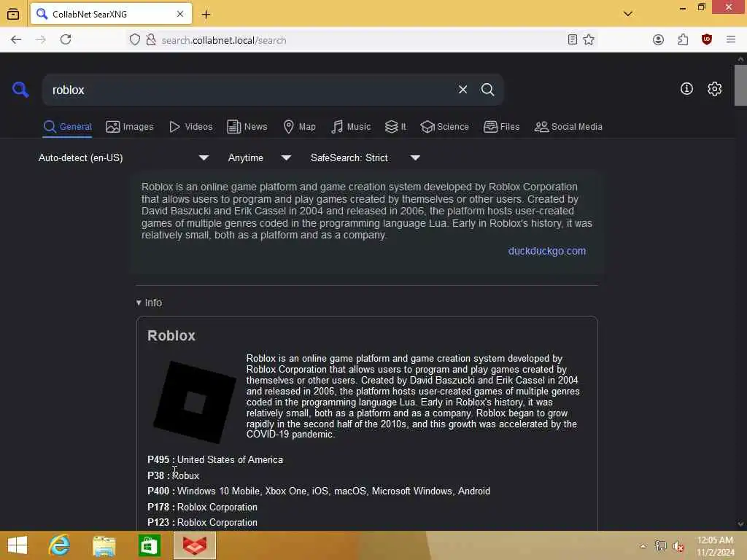Bookmark this page with star icon
The image size is (747, 560).
[x=589, y=40]
